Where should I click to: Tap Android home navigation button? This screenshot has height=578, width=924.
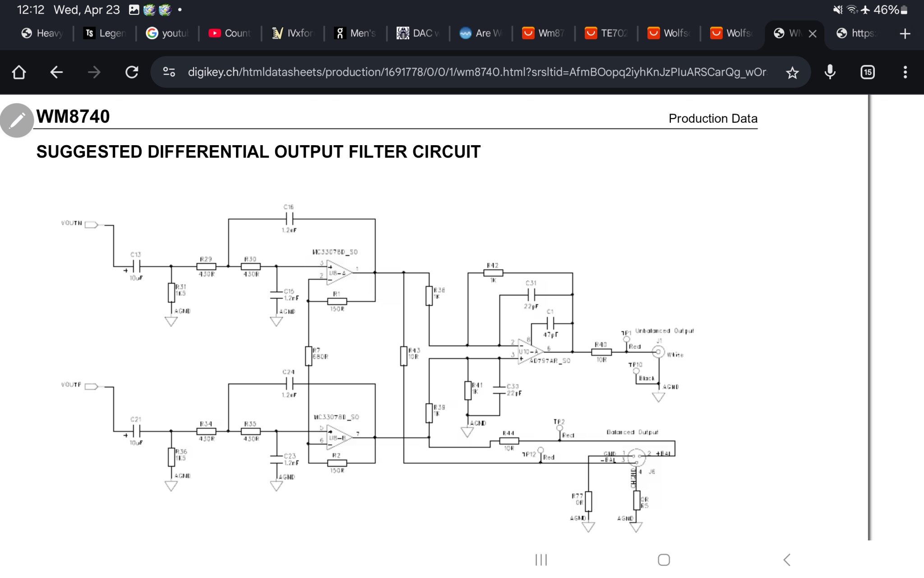point(664,560)
